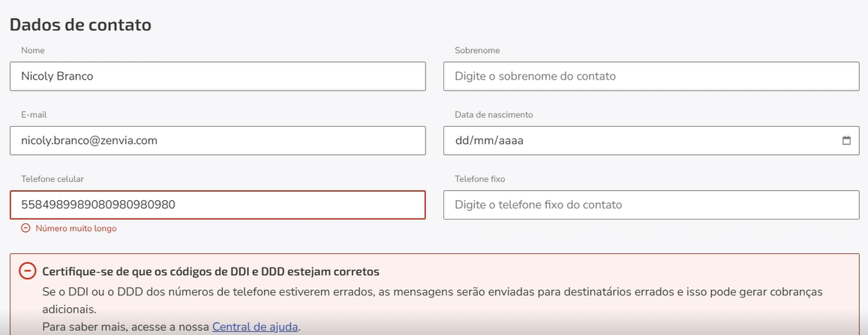This screenshot has width=868, height=335.
Task: Focus the Nome field containing Nicoly Branco
Action: pos(218,76)
